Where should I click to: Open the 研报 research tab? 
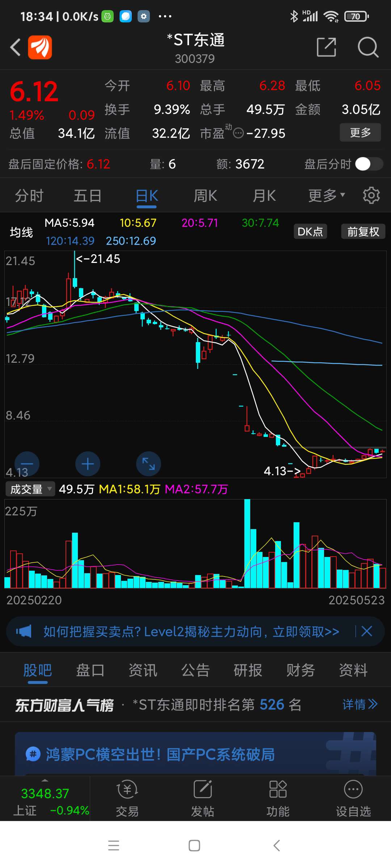pos(248,670)
